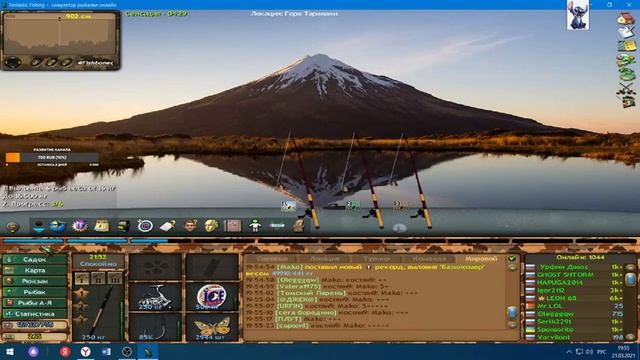Click the clock icon below the rods
Image resolution: width=640 pixels, height=360 pixels.
(x=399, y=228)
